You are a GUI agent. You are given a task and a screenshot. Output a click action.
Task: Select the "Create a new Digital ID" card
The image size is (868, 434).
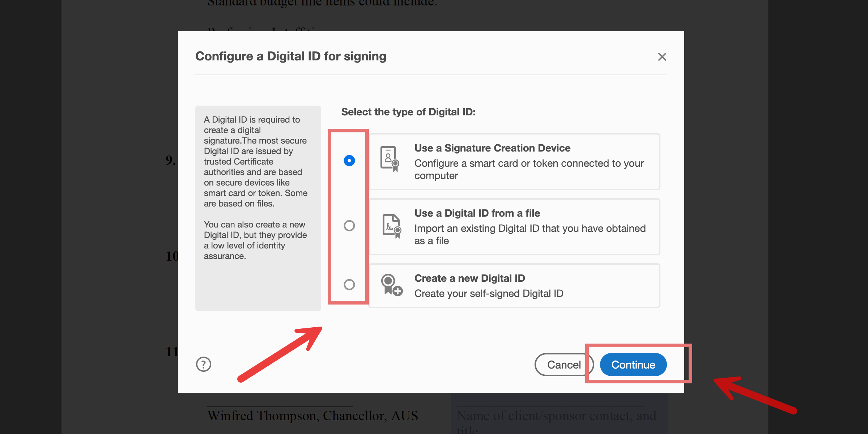click(x=514, y=285)
